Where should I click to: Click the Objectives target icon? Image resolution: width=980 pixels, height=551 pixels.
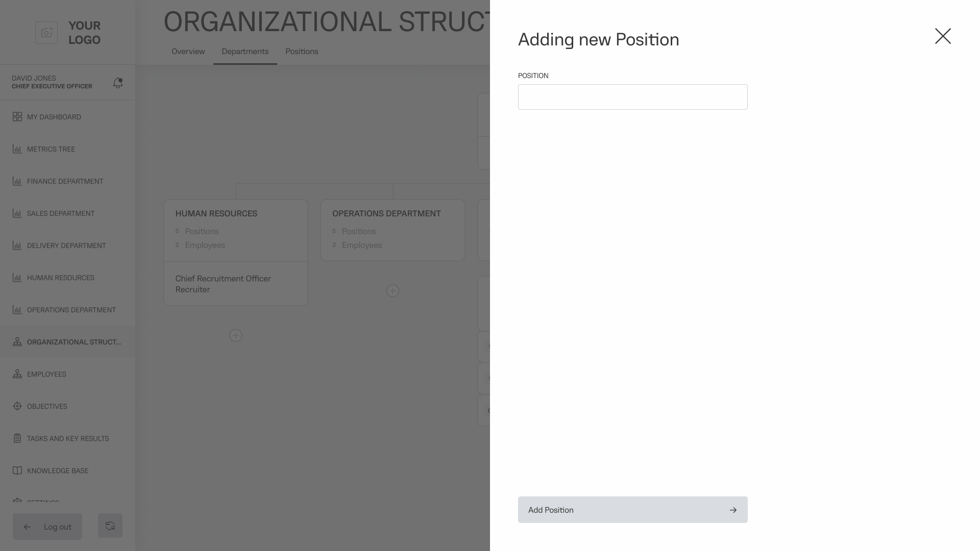17,406
